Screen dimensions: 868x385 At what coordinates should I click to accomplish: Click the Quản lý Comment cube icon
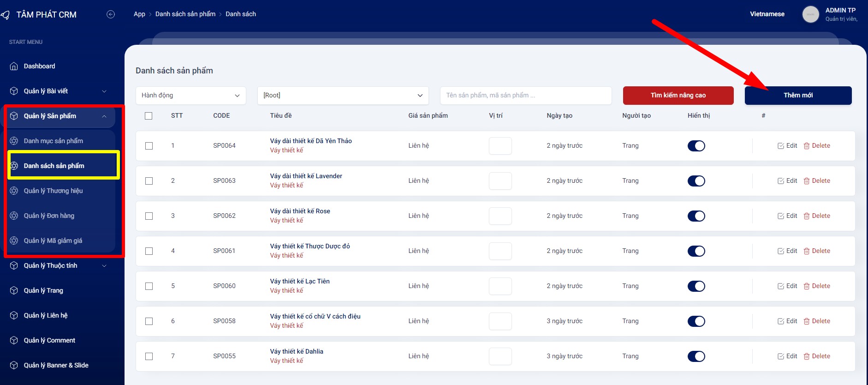pyautogui.click(x=14, y=341)
